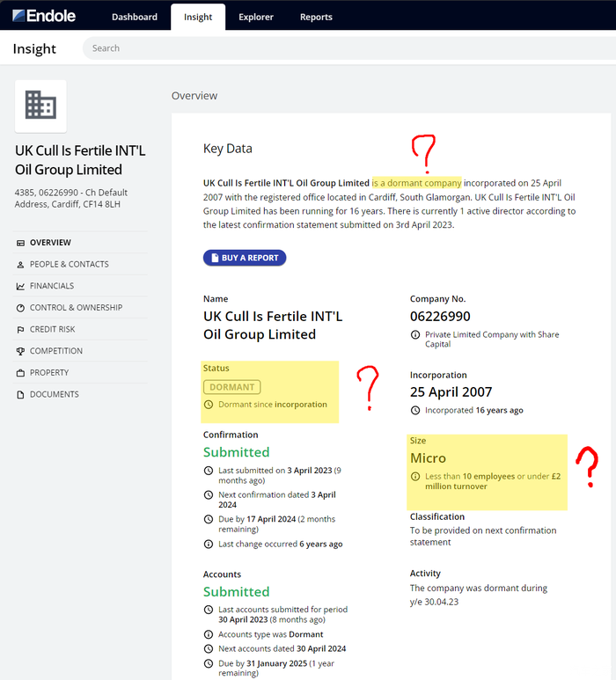Click the DORMANT status badge
Image resolution: width=616 pixels, height=680 pixels.
coord(232,387)
